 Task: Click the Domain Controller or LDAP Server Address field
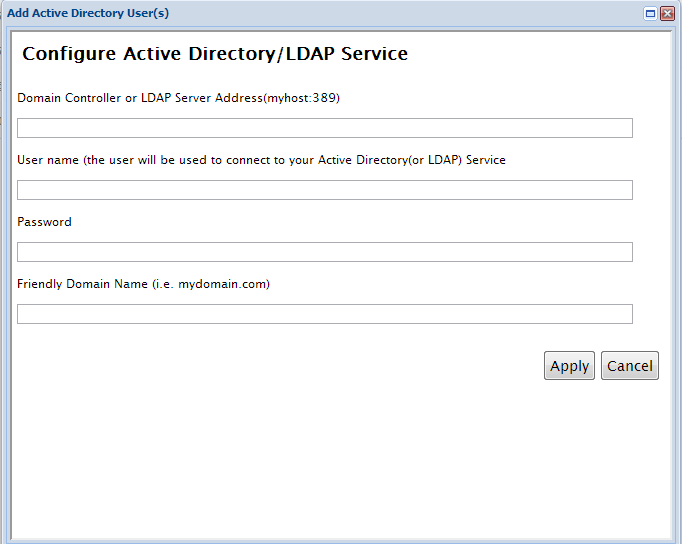click(x=325, y=128)
